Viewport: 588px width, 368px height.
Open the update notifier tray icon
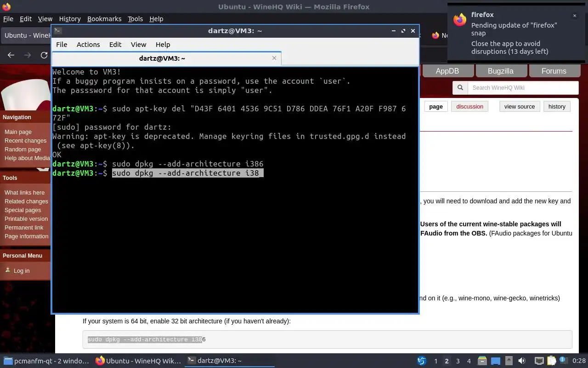coord(564,361)
